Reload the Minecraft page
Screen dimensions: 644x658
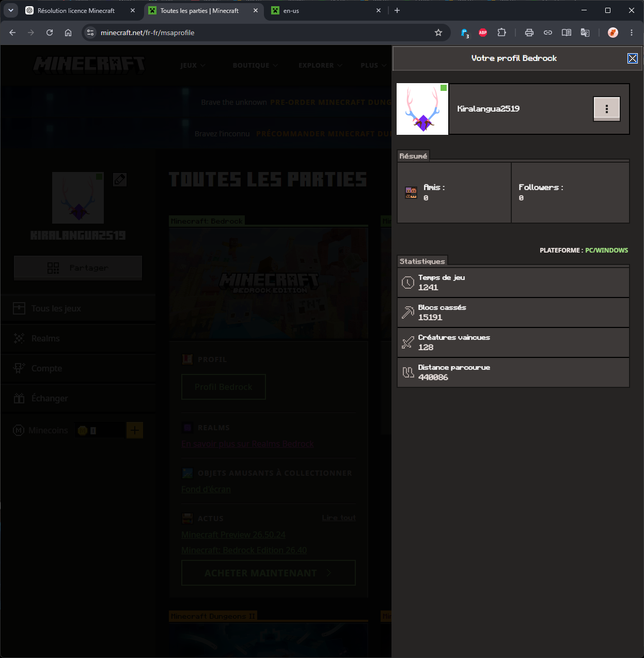pos(50,33)
